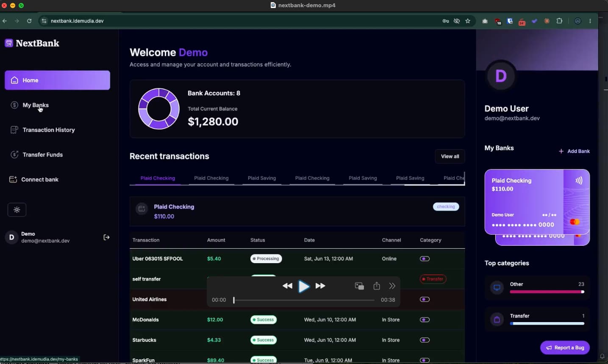This screenshot has height=364, width=608.
Task: Click the Add Bank link
Action: (x=574, y=151)
